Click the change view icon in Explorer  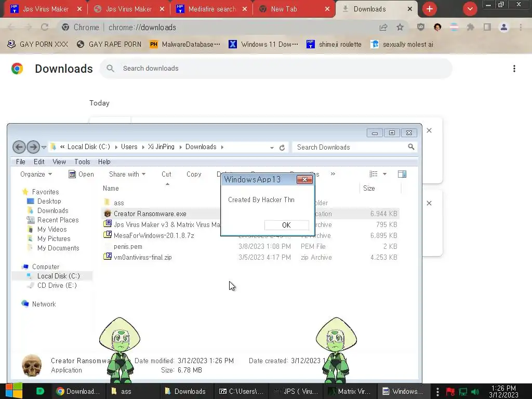tap(373, 174)
